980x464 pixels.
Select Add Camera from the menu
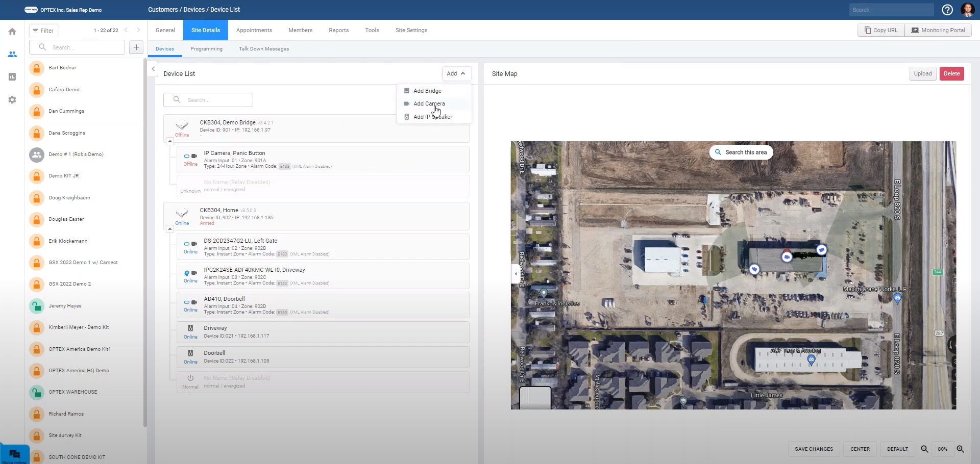(429, 104)
